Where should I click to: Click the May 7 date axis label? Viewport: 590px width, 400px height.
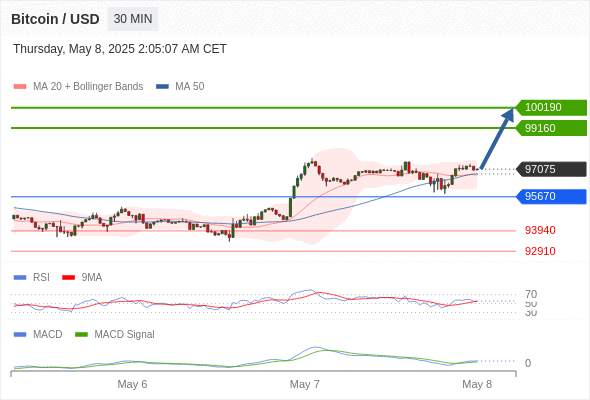click(x=305, y=385)
